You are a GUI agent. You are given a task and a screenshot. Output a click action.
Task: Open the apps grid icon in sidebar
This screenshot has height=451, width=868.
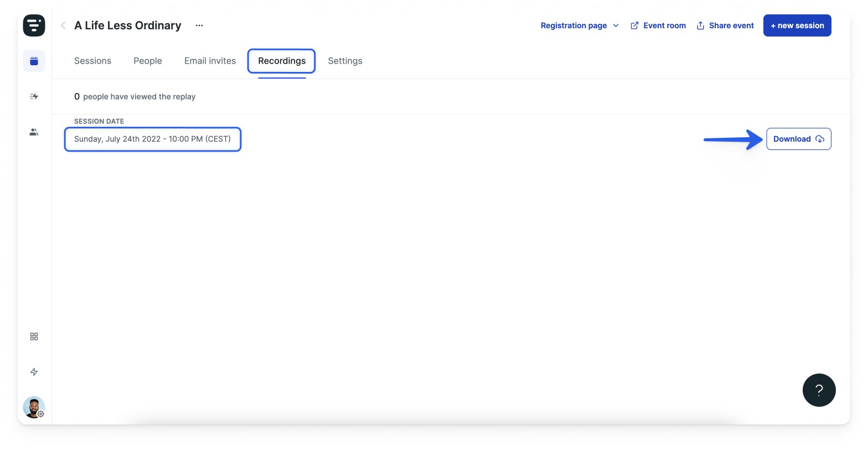tap(34, 336)
